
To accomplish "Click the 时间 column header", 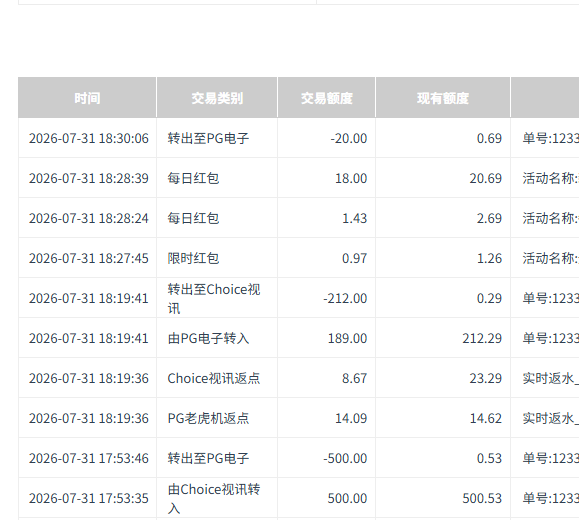I will click(x=87, y=98).
